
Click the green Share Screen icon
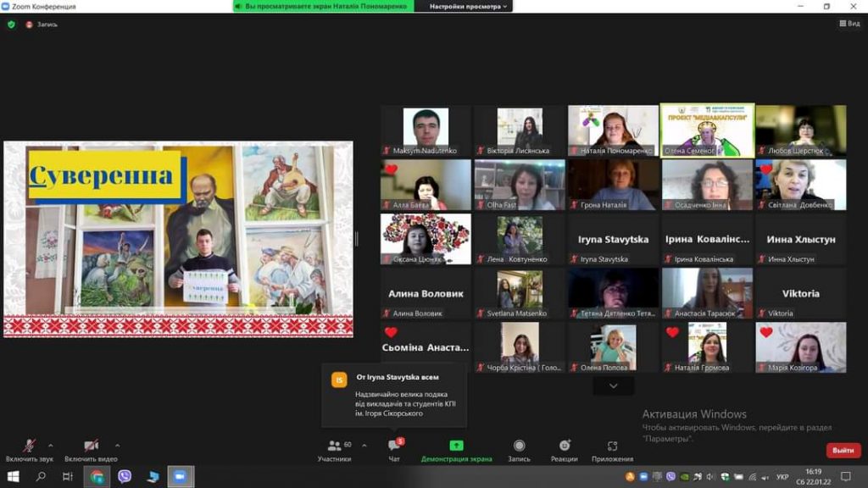tap(456, 446)
